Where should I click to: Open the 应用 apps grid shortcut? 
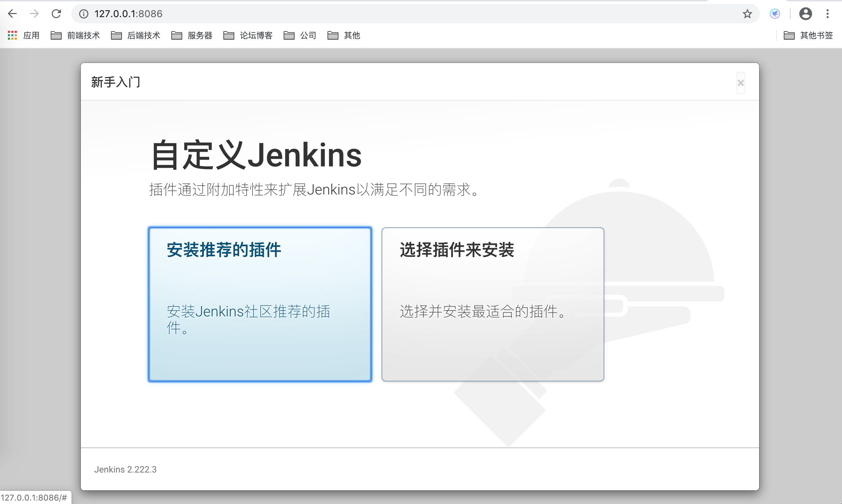23,35
